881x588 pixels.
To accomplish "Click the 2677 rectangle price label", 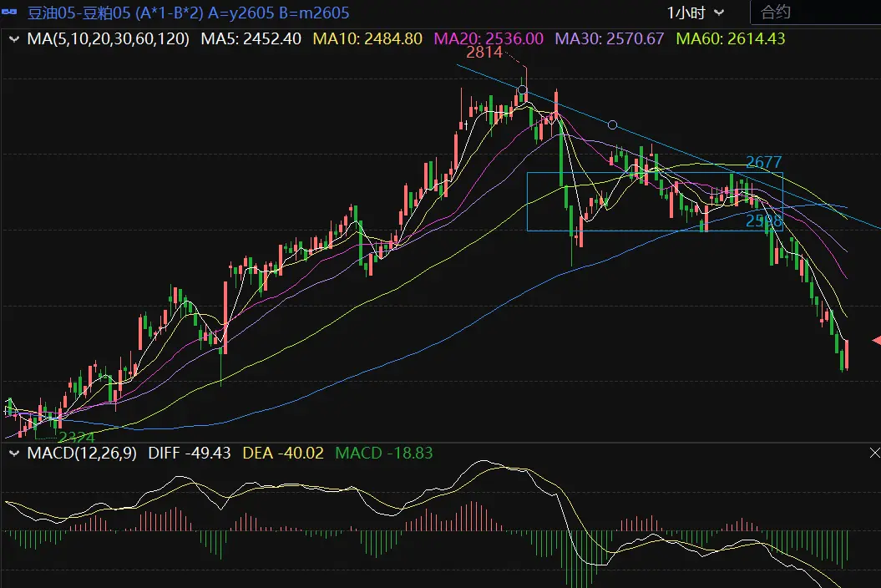I will pyautogui.click(x=763, y=162).
